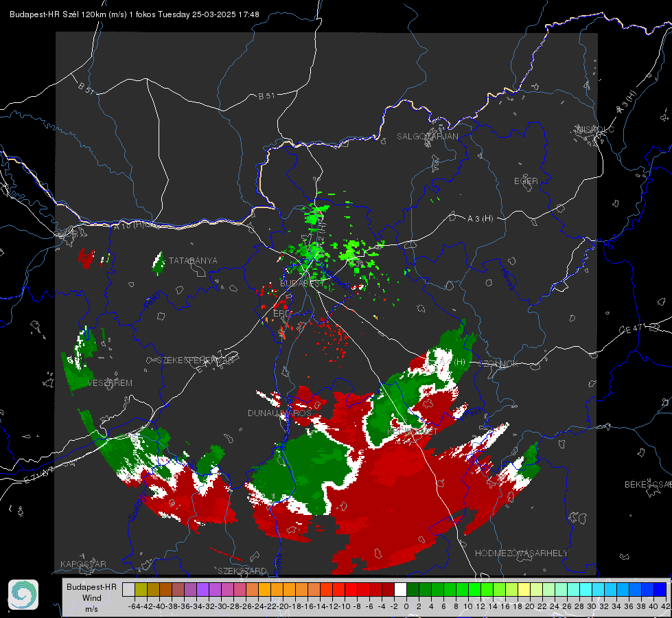Screen dimensions: 672x618
Task: Select the A 10 (H) road label
Action: pos(128,226)
